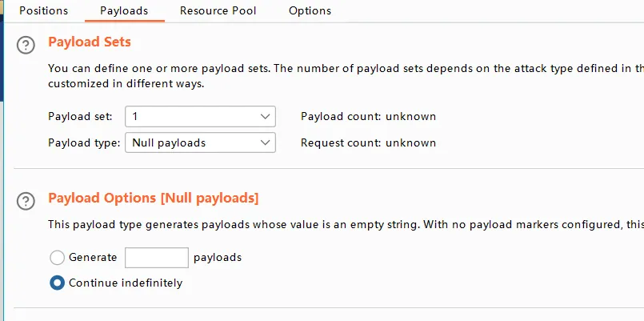The image size is (644, 321).
Task: Click the Payload type dropdown chevron
Action: click(266, 143)
